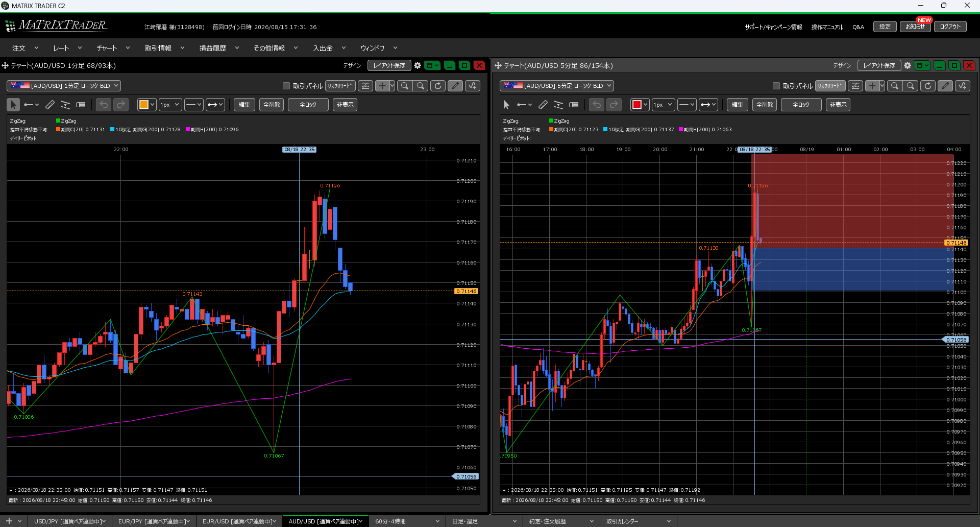This screenshot has height=527, width=980.
Task: Open line style dropdown in 5分足 chart
Action: [x=687, y=105]
